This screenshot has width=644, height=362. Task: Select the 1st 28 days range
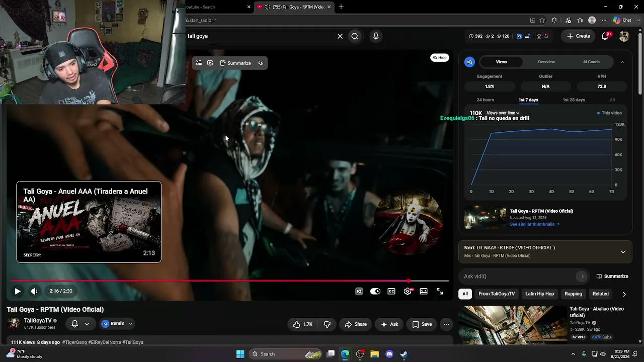click(x=574, y=100)
